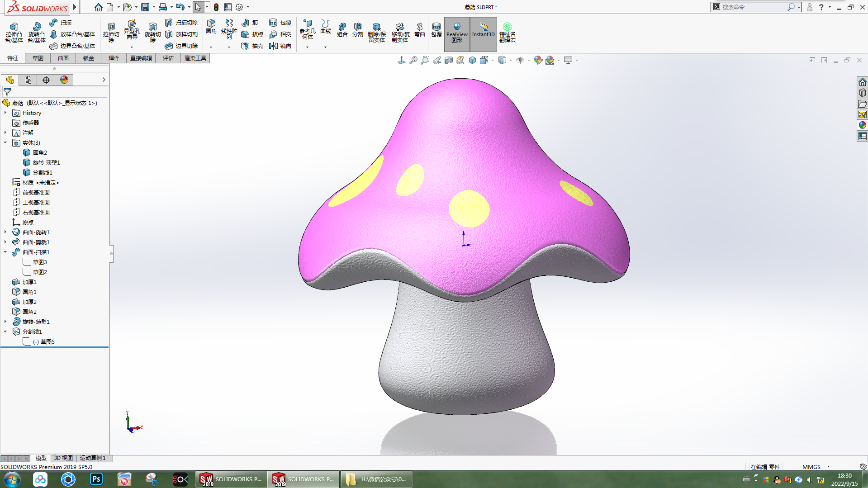This screenshot has height=488, width=868.
Task: Click the Save button in the top toolbar
Action: coord(145,7)
